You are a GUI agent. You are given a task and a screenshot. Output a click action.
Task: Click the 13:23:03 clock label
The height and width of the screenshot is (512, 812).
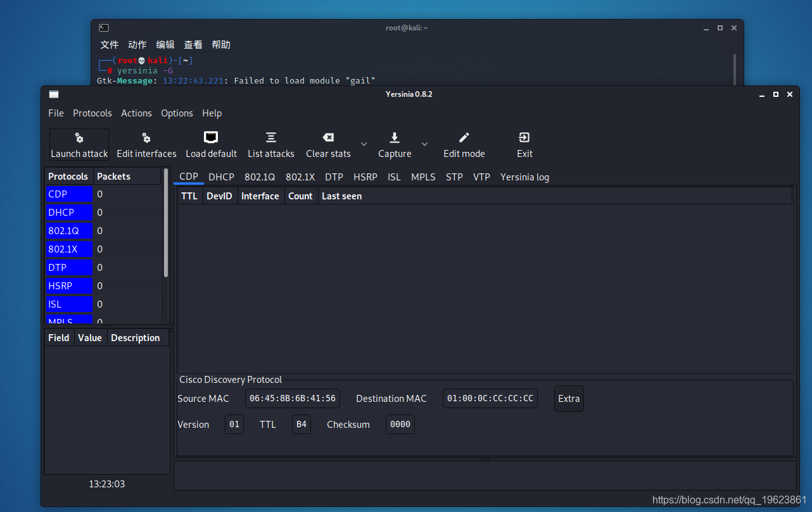coord(107,484)
